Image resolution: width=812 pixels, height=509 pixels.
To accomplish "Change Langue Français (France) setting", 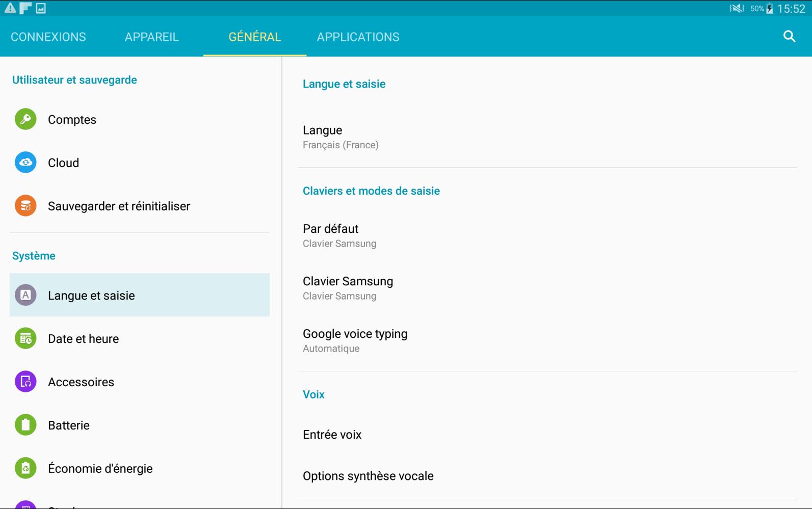I will pyautogui.click(x=547, y=137).
